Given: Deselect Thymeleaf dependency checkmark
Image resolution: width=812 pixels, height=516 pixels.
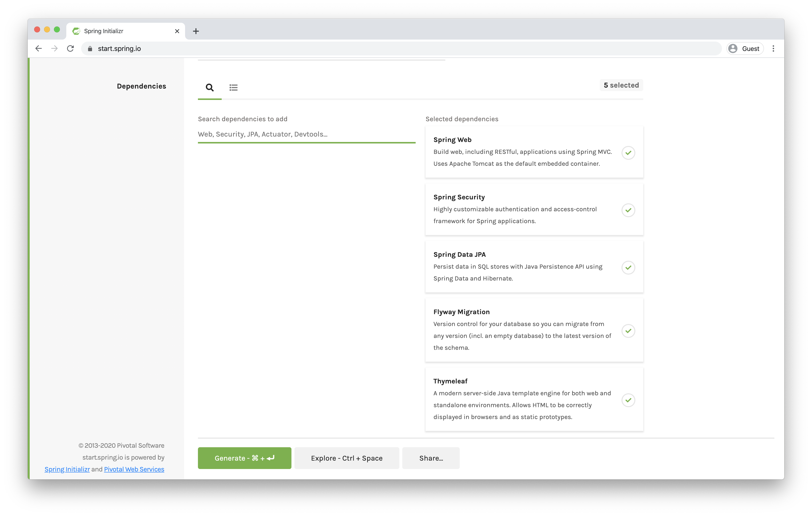Looking at the screenshot, I should pyautogui.click(x=628, y=400).
